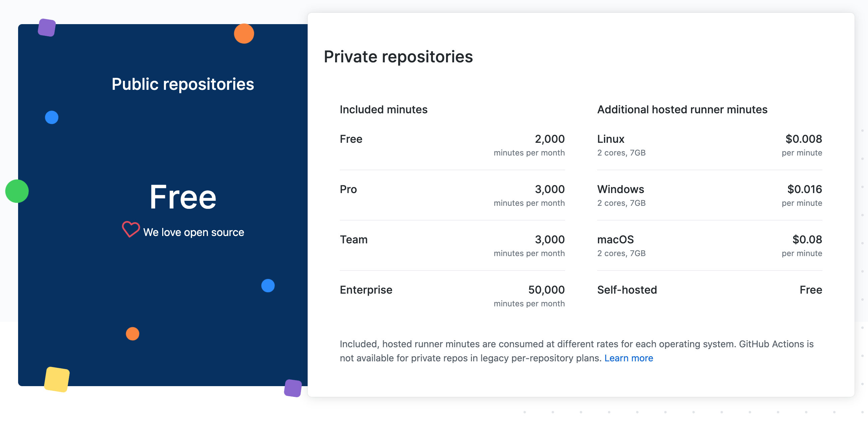Click the blue circle near Enterprise row
This screenshot has width=868, height=421.
click(268, 286)
